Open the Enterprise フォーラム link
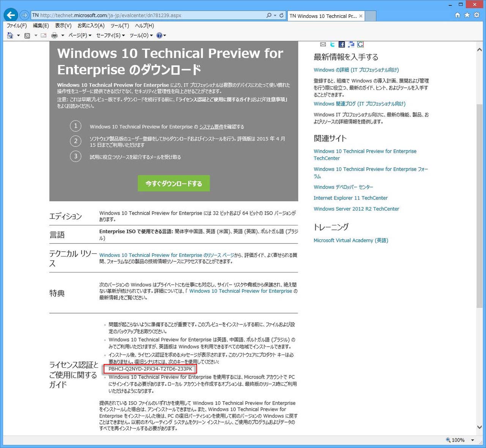Image resolution: width=486 pixels, height=448 pixels. click(371, 173)
